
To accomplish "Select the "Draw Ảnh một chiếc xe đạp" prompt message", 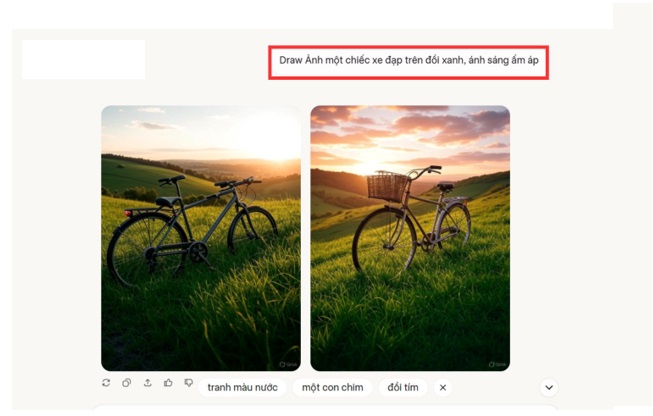I will (x=409, y=60).
